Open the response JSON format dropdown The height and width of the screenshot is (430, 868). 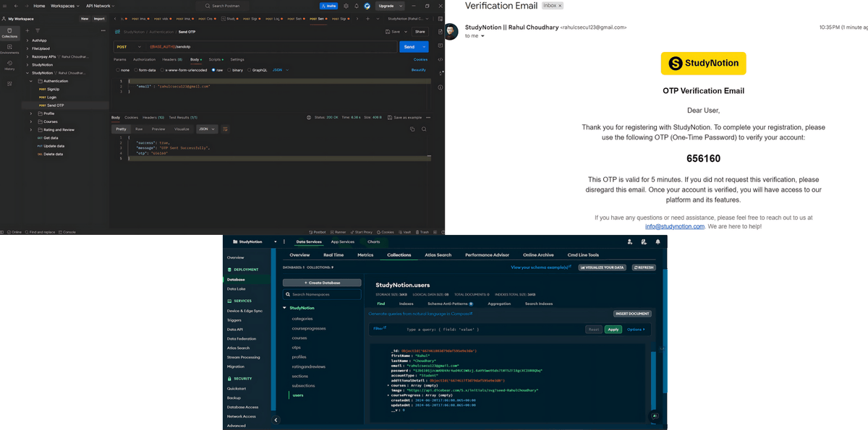pos(207,129)
